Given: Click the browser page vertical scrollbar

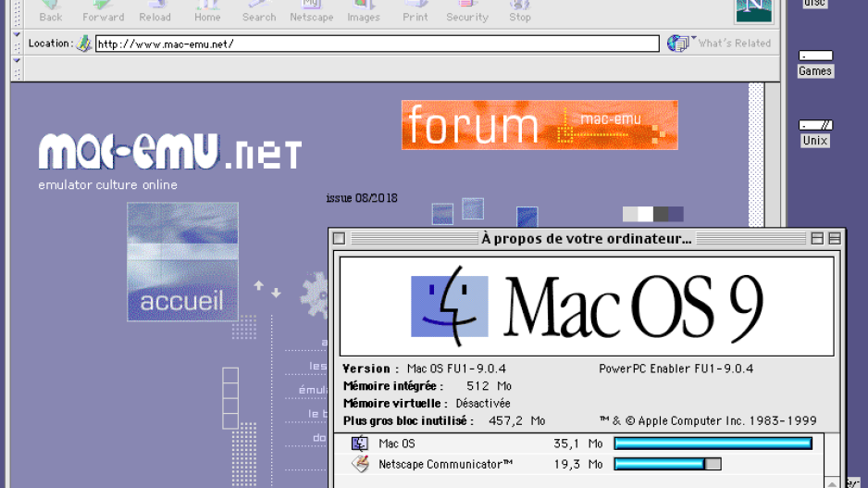Looking at the screenshot, I should coord(756,155).
